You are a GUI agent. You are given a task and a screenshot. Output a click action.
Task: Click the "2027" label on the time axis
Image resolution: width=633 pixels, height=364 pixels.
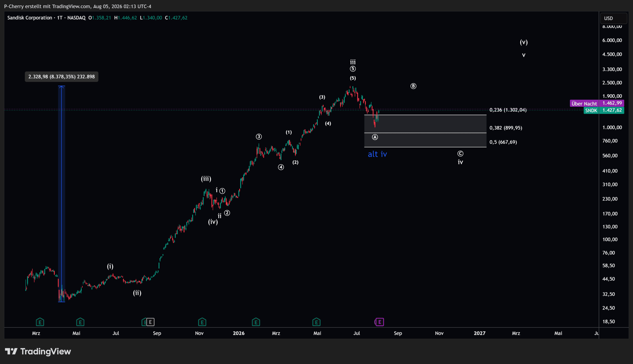(x=479, y=333)
